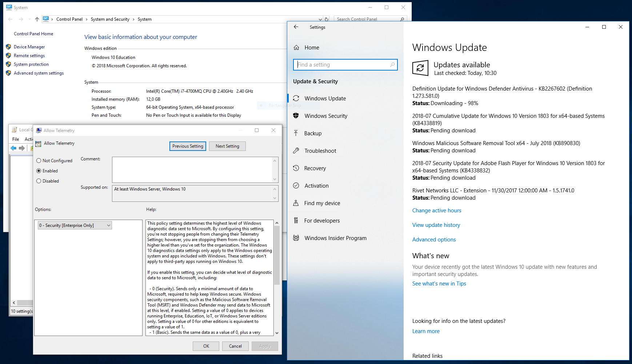The width and height of the screenshot is (632, 364).
Task: Click the '12,0 GB' installed memory value
Action: 153,99
